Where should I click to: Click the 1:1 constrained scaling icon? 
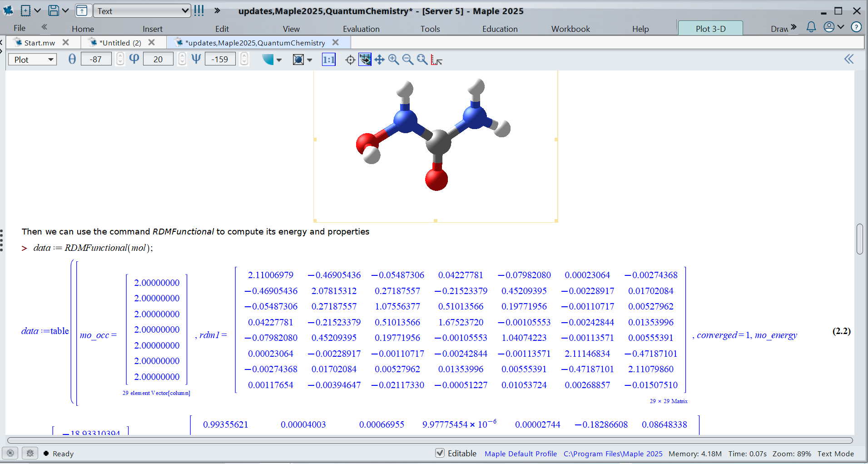tap(328, 59)
